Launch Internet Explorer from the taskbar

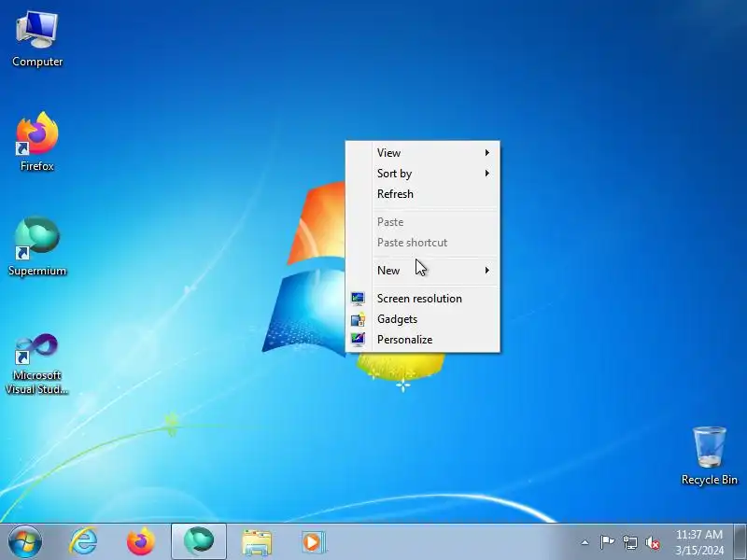[x=84, y=542]
